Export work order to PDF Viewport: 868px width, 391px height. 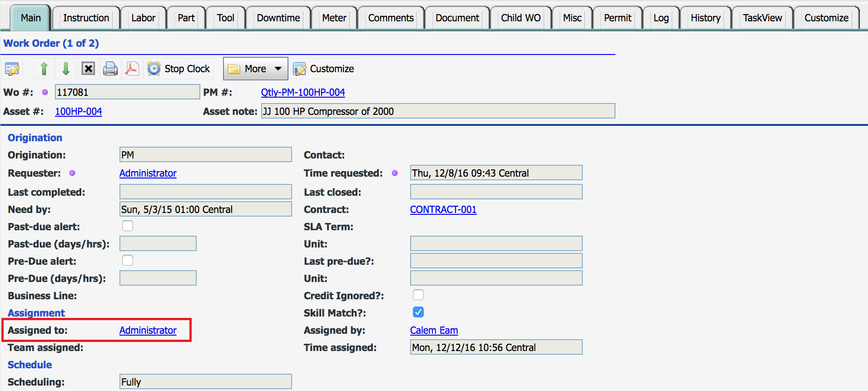[x=132, y=69]
